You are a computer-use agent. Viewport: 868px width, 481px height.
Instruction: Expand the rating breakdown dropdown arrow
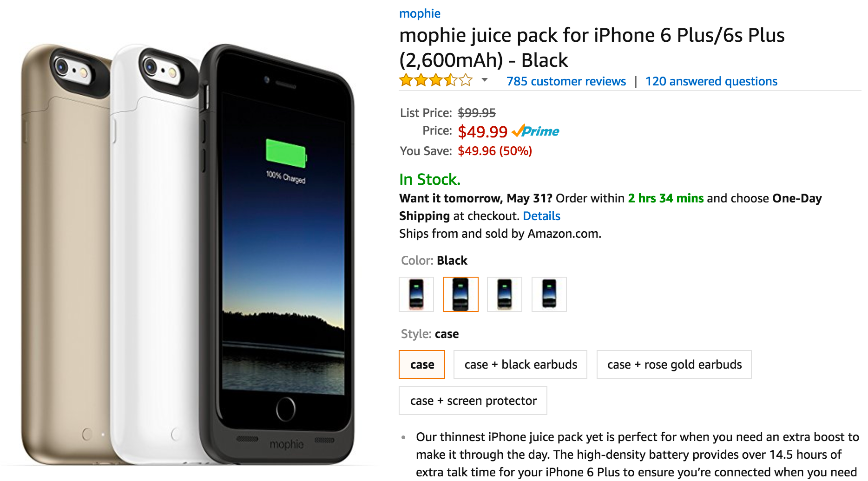coord(485,80)
